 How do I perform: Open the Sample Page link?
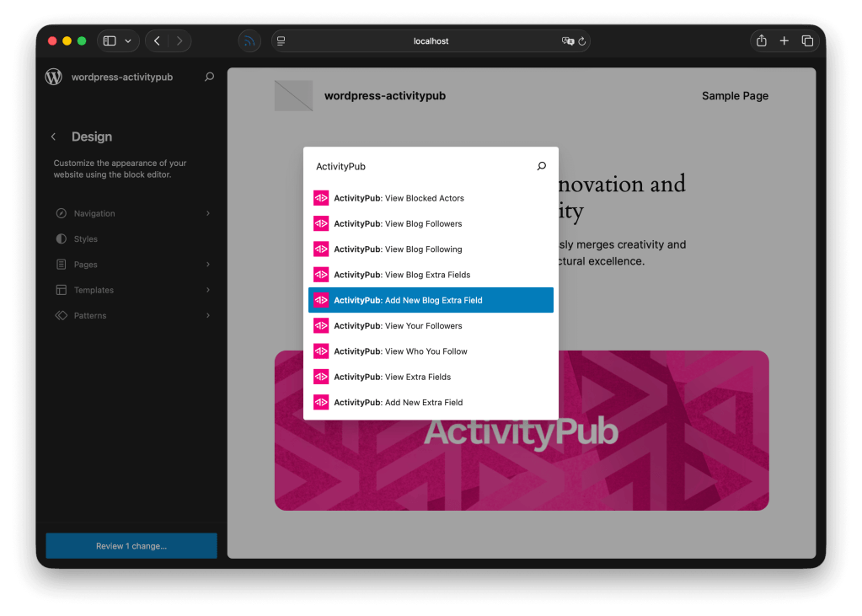735,96
